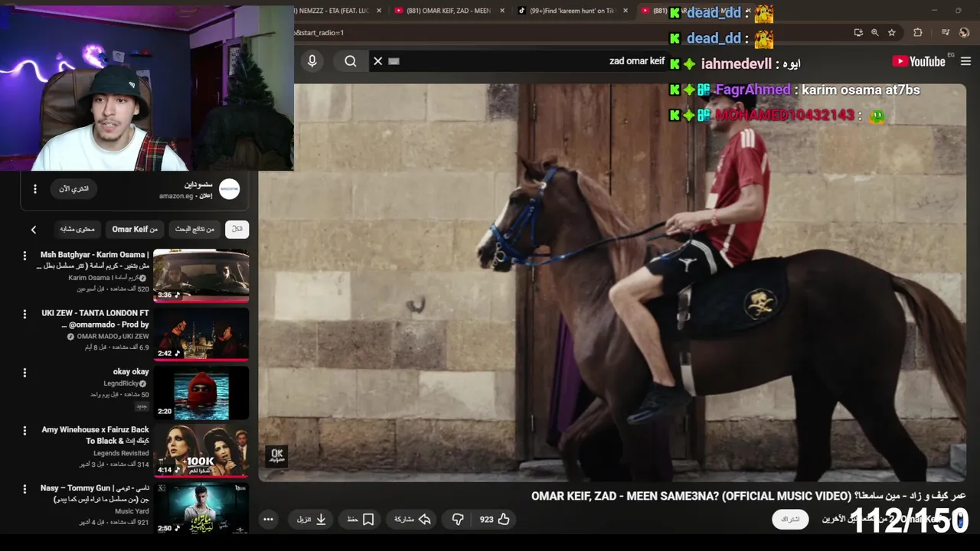The width and height of the screenshot is (980, 551).
Task: Open Legends Revisited channel name
Action: click(x=121, y=453)
